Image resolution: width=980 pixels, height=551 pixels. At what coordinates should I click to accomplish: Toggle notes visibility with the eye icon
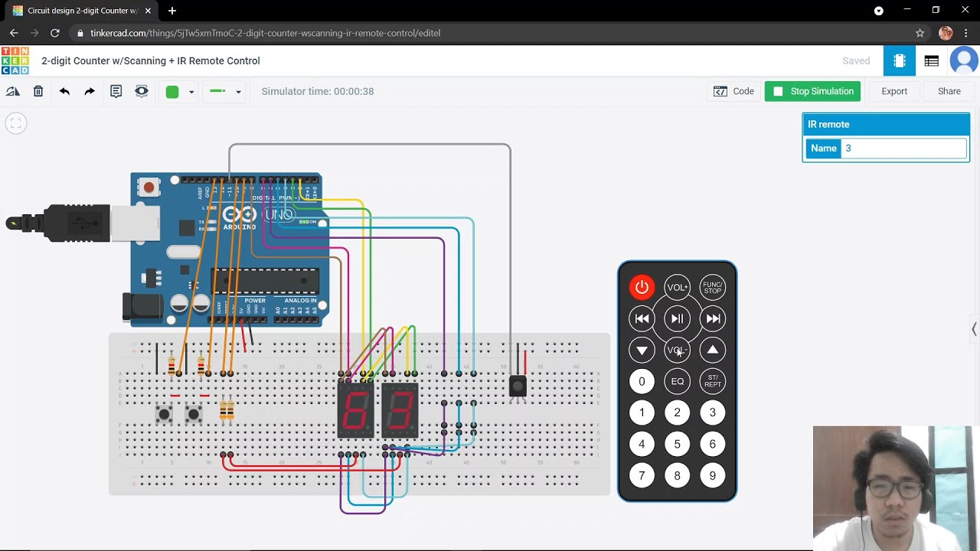click(142, 91)
